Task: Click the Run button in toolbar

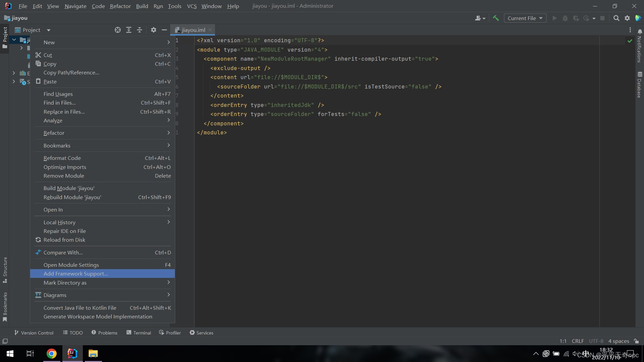Action: [555, 18]
